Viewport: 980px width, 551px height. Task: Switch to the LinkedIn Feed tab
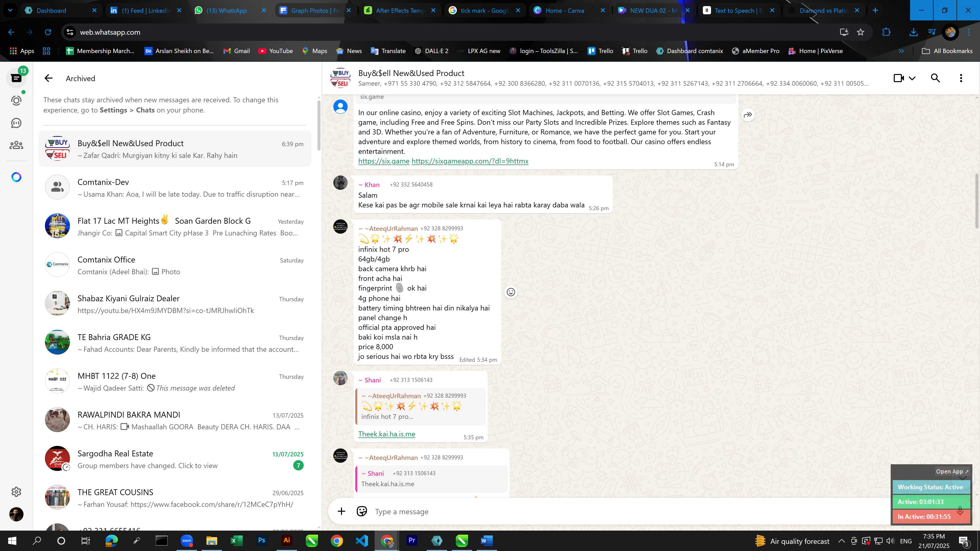145,11
